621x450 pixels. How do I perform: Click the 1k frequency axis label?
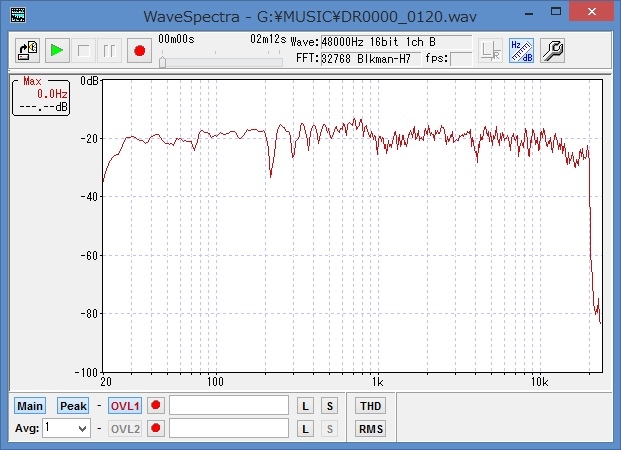377,382
